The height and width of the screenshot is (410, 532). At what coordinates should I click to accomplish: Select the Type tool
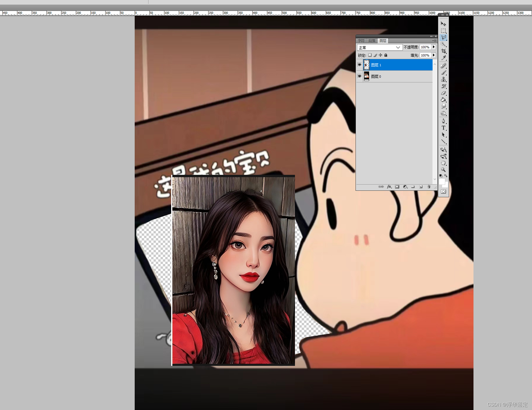click(443, 128)
